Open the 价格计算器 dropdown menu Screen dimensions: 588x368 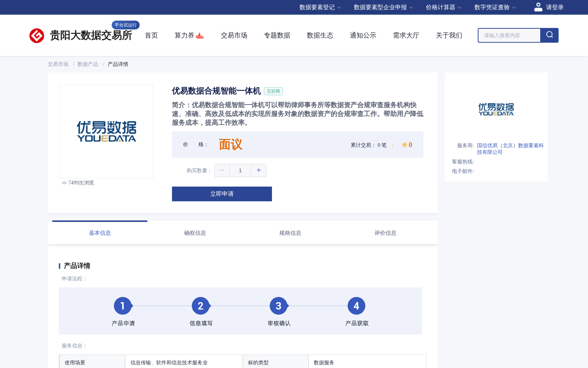pyautogui.click(x=444, y=7)
